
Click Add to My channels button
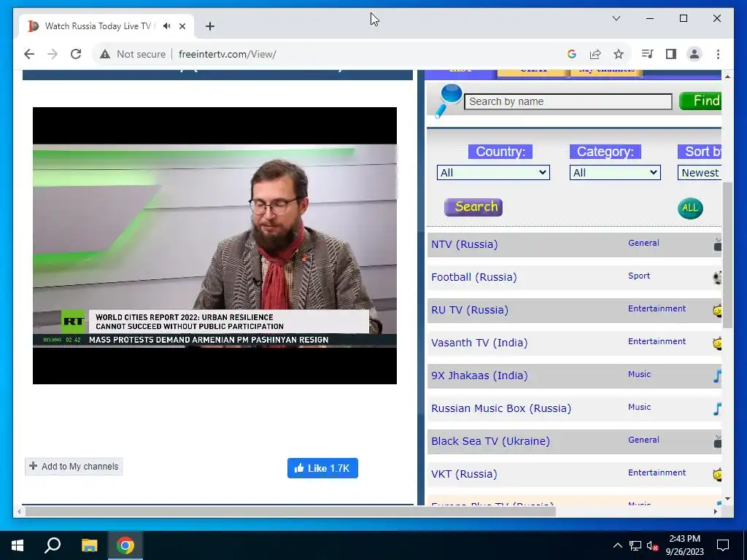point(74,467)
